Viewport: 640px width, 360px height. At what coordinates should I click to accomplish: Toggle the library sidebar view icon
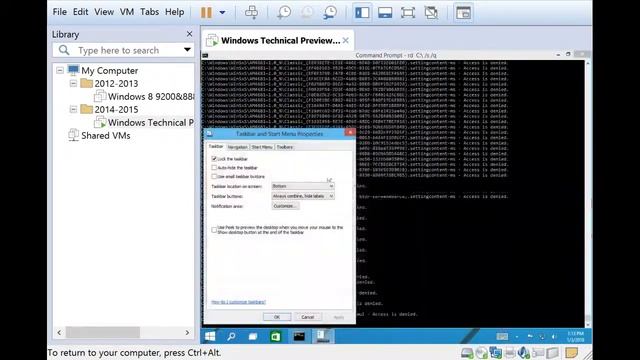[x=362, y=13]
